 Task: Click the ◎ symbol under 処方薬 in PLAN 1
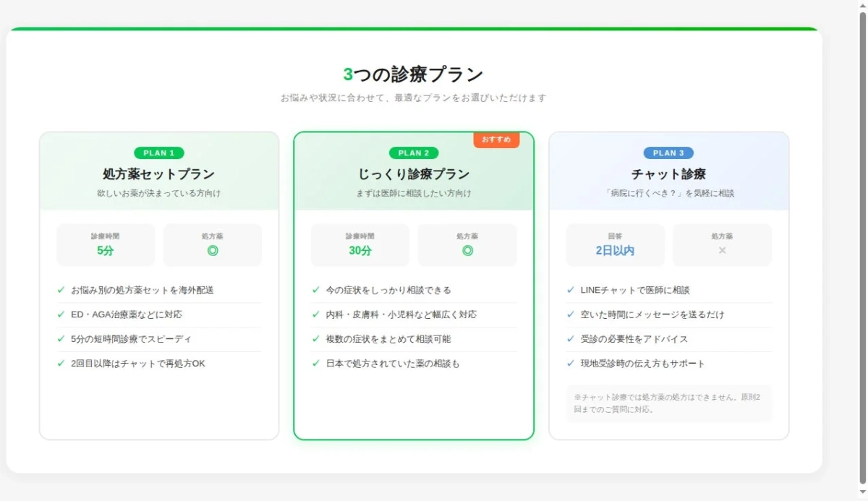213,249
